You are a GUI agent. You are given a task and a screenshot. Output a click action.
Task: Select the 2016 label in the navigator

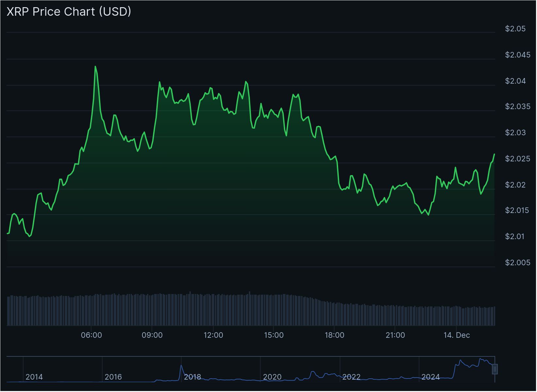click(113, 377)
